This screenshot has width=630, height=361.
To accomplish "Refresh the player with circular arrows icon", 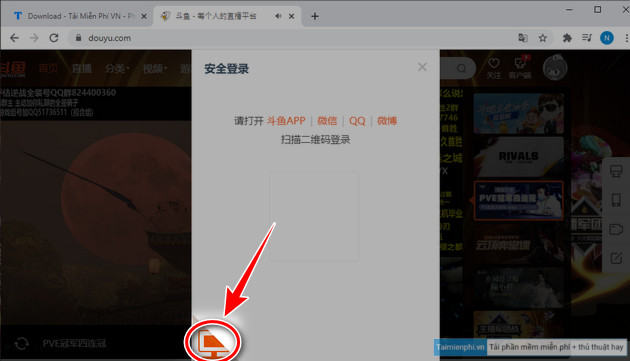I will (21, 343).
